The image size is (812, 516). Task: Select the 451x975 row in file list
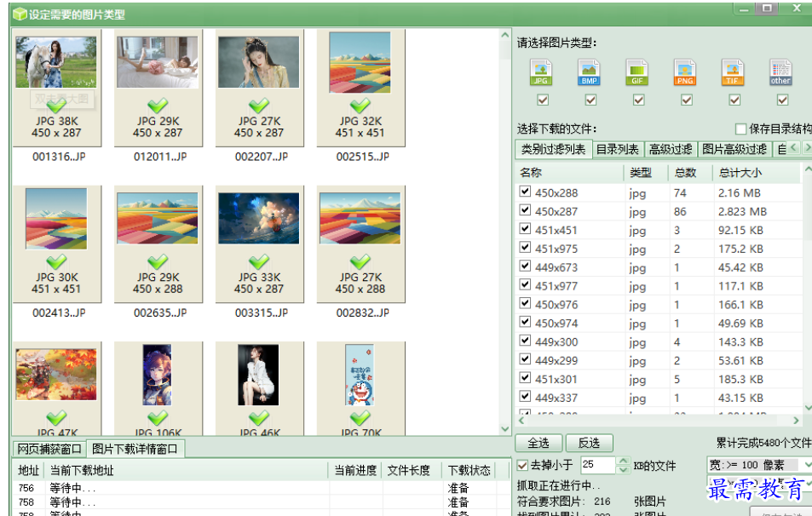click(658, 249)
